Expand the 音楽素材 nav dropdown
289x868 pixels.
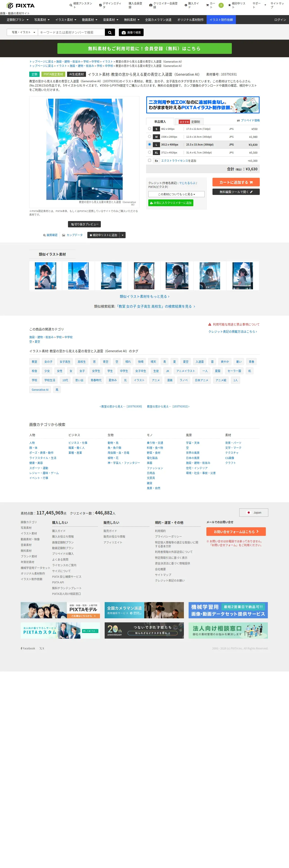[111, 20]
